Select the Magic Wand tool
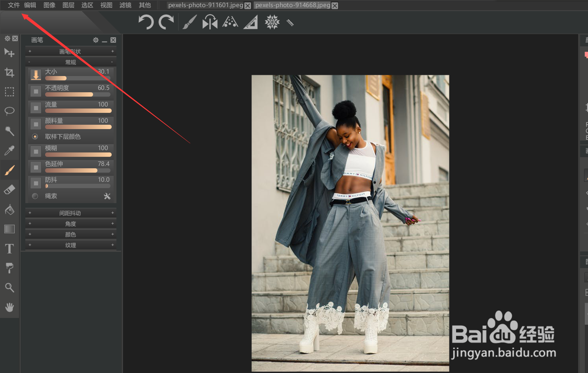 tap(10, 131)
